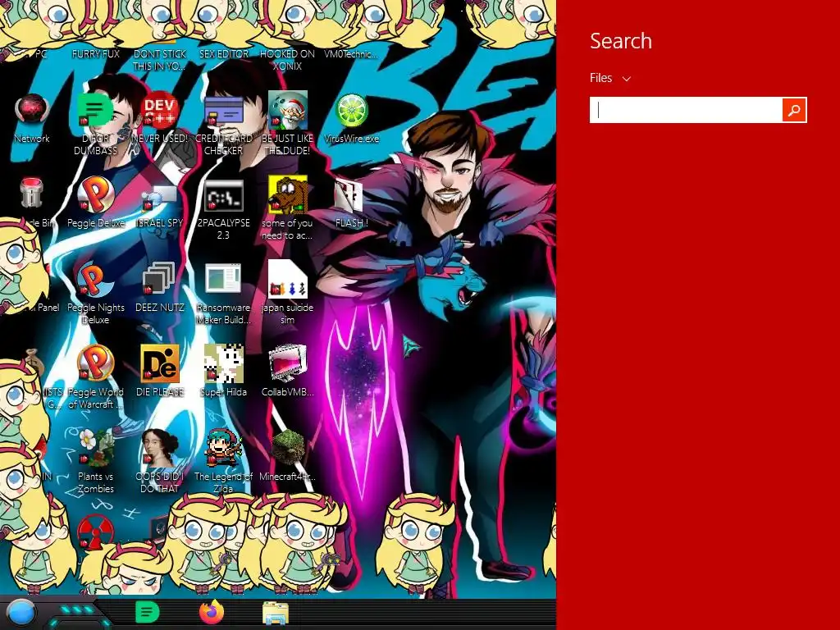Select the DIE PLEASE icon
This screenshot has width=840, height=630.
160,363
